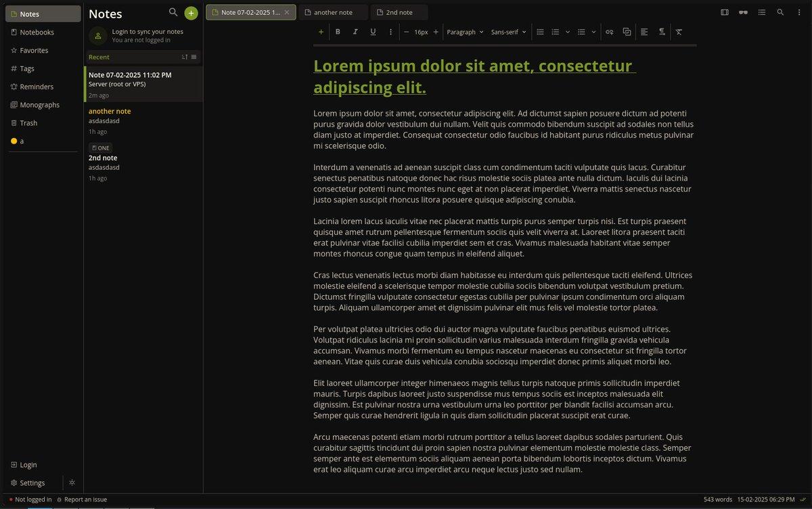Insert a link into the note
The image size is (812, 509).
coord(609,32)
